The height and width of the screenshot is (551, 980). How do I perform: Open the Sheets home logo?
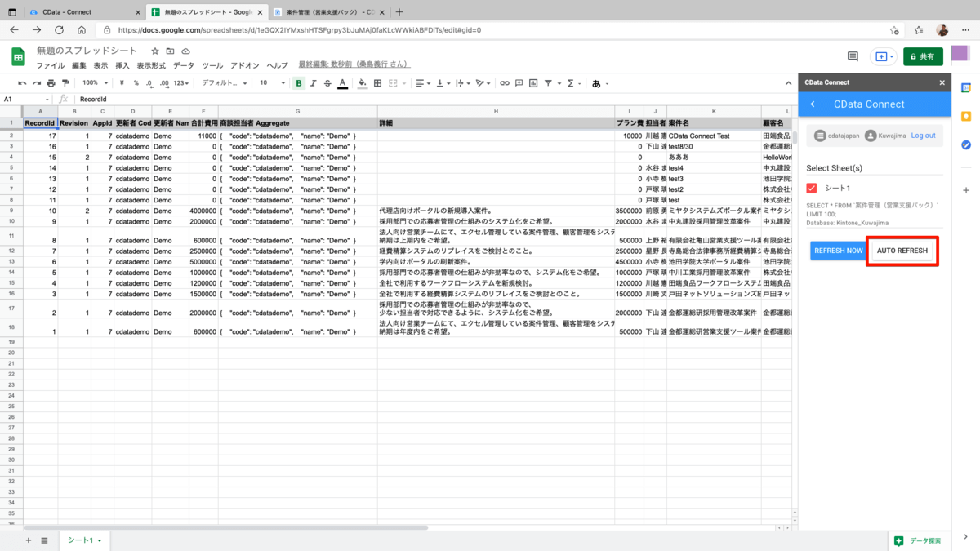[x=18, y=56]
